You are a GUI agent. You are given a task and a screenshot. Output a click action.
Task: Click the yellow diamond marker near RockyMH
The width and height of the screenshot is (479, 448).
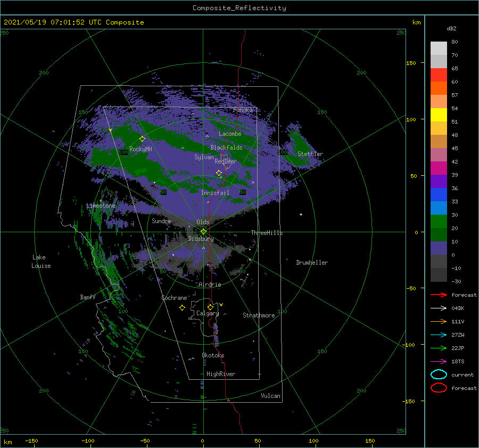[x=142, y=139]
